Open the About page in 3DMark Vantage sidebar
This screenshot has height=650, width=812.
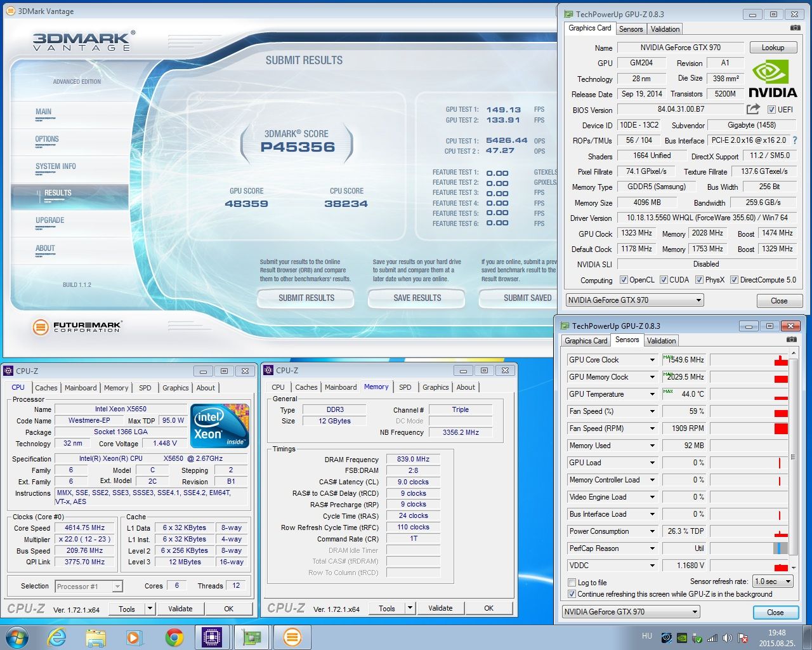(x=45, y=248)
